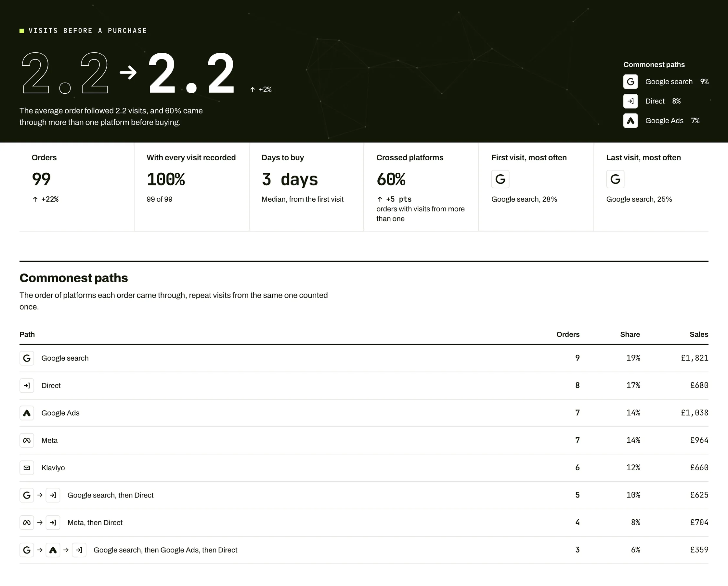Click the 'Google search, then Direct' path label
Screen dimensions: 728x586
[x=110, y=495]
